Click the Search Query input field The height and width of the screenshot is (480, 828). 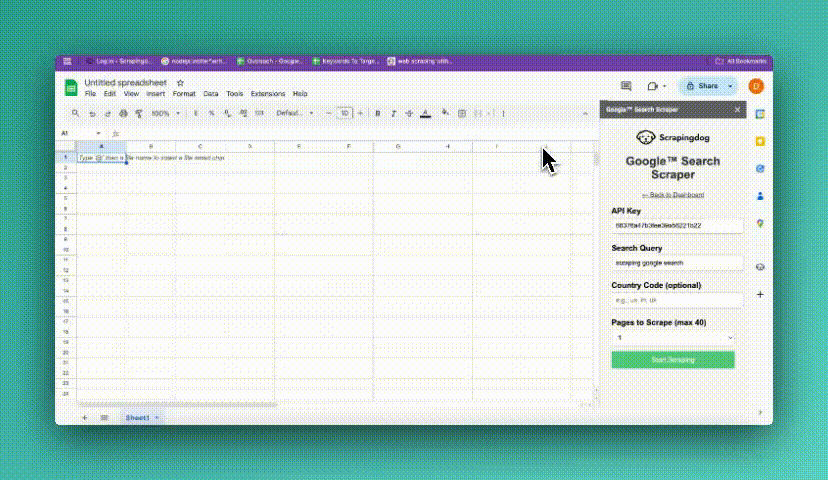coord(677,263)
